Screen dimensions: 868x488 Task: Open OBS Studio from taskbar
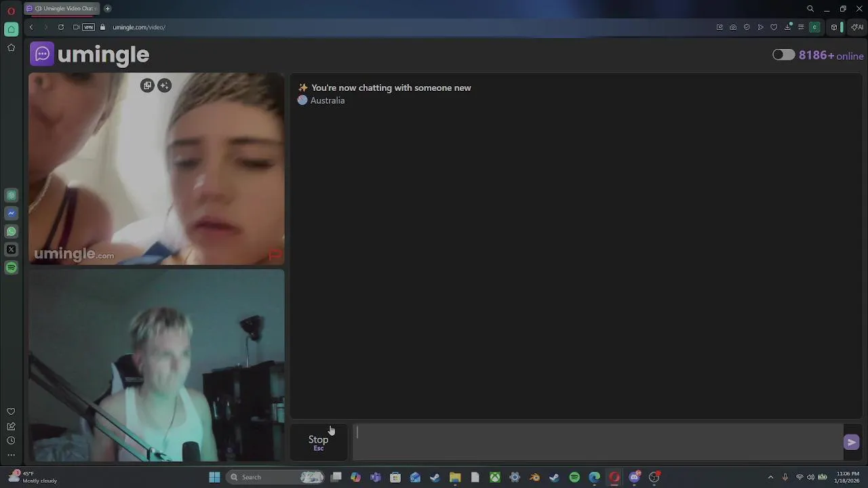654,477
